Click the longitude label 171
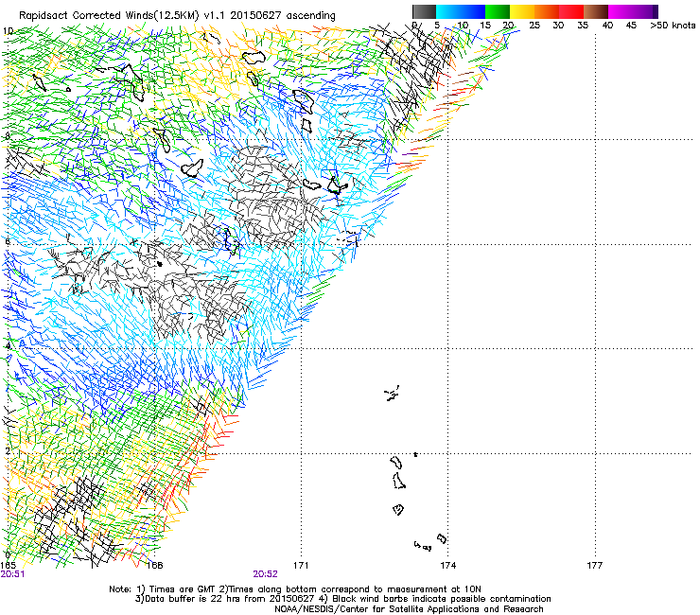Screen dimensions: 700x615 (301, 566)
